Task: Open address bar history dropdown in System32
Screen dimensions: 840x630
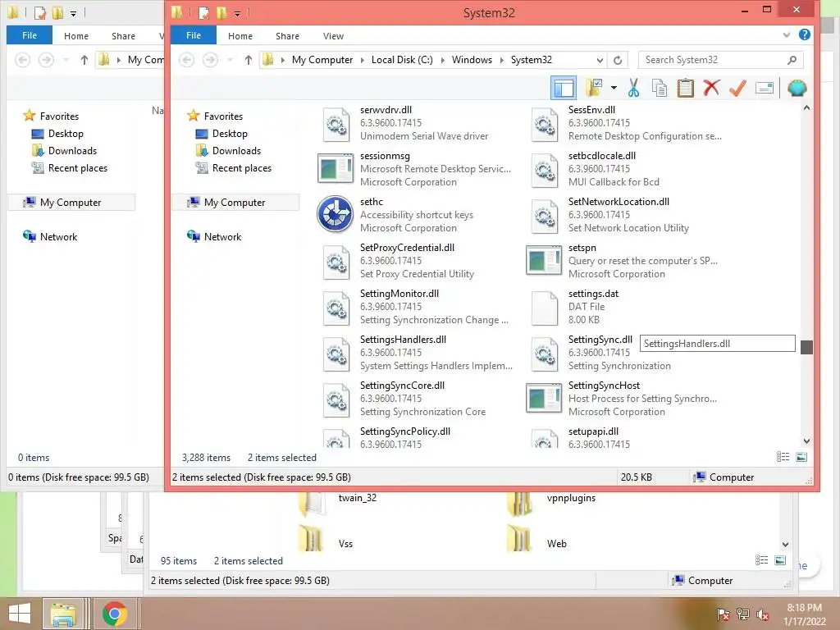Action: click(600, 60)
